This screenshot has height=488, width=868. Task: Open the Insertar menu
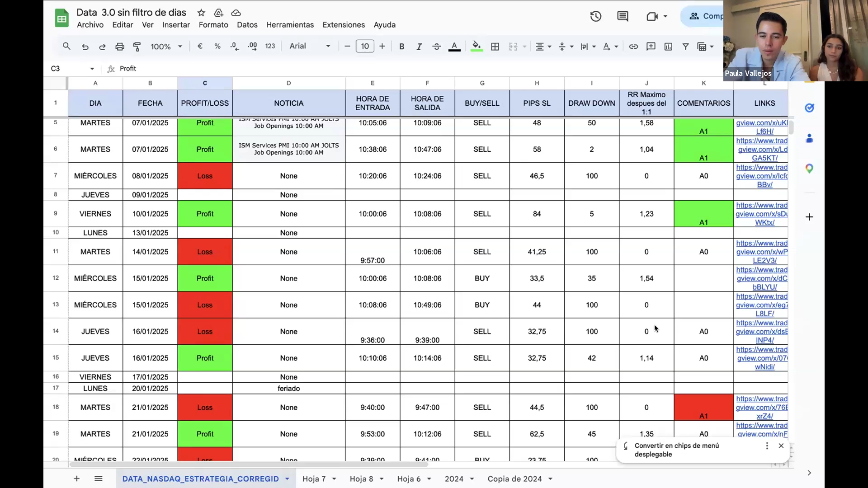[176, 25]
